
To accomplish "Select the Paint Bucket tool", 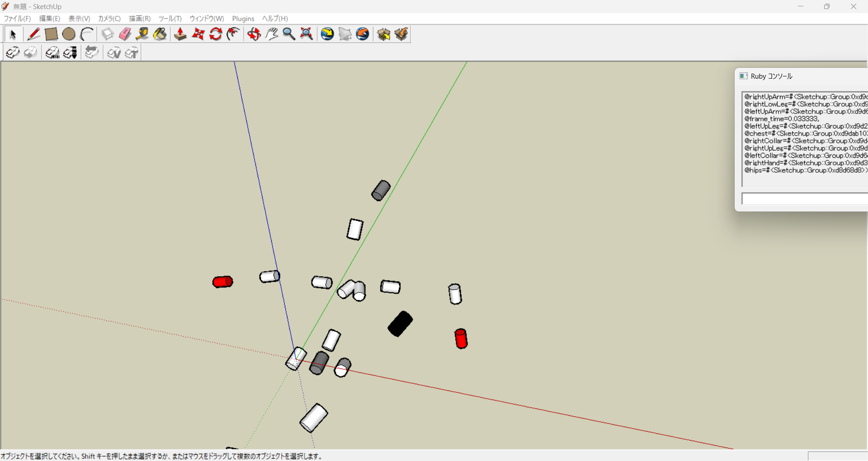I will pyautogui.click(x=160, y=34).
